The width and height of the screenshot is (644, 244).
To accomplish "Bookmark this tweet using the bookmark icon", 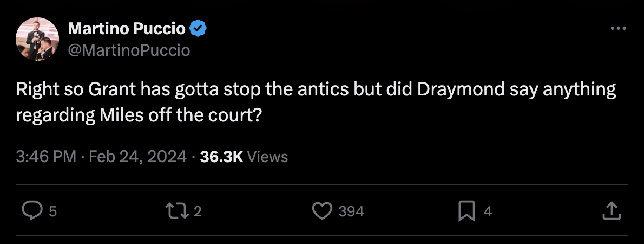I will (465, 211).
